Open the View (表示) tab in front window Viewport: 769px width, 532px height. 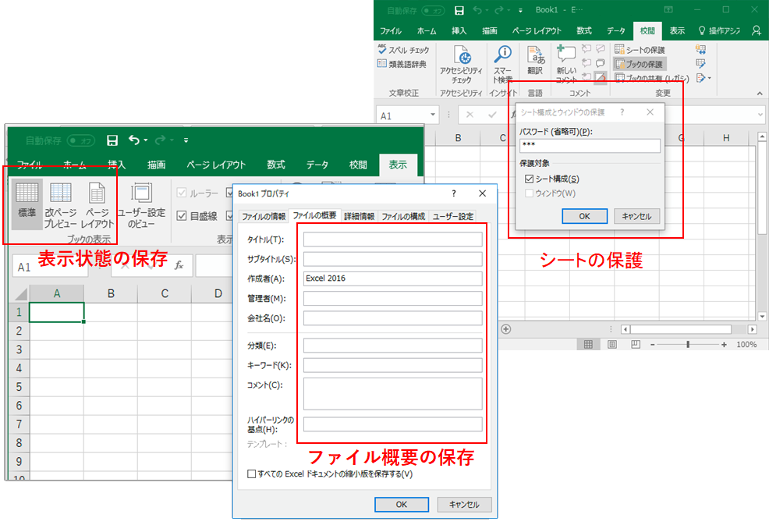398,165
